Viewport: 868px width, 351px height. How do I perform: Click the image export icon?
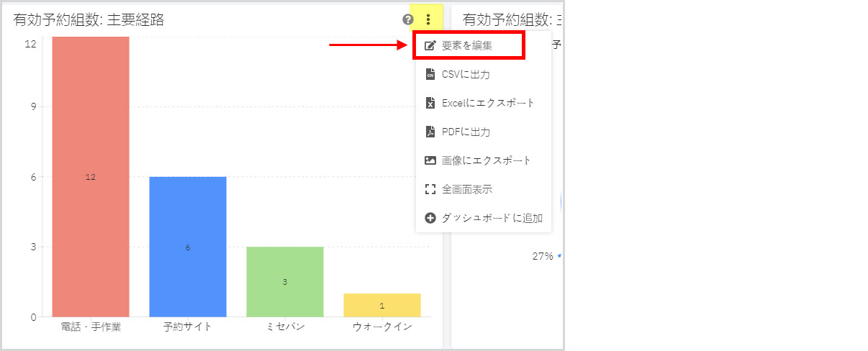[x=430, y=160]
